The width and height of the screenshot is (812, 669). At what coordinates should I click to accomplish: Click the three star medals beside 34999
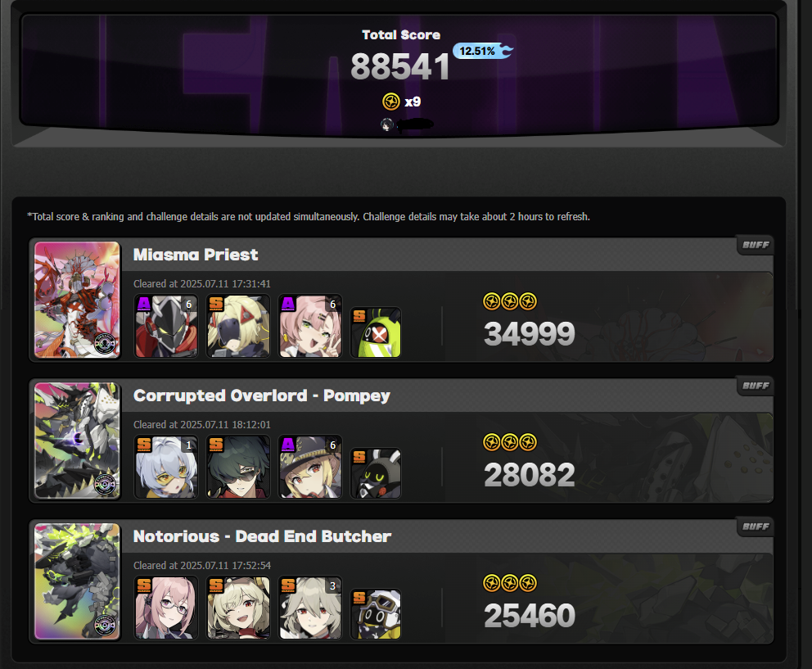click(510, 301)
